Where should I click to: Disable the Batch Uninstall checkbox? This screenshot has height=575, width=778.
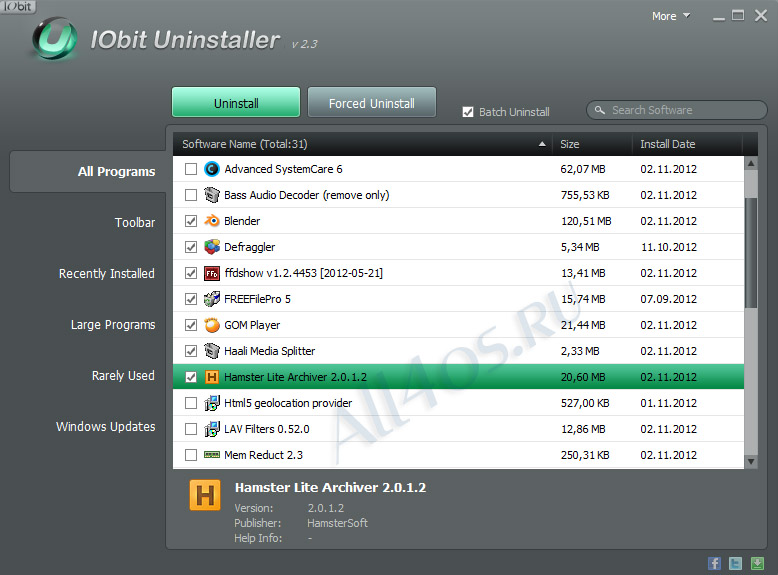pyautogui.click(x=468, y=112)
